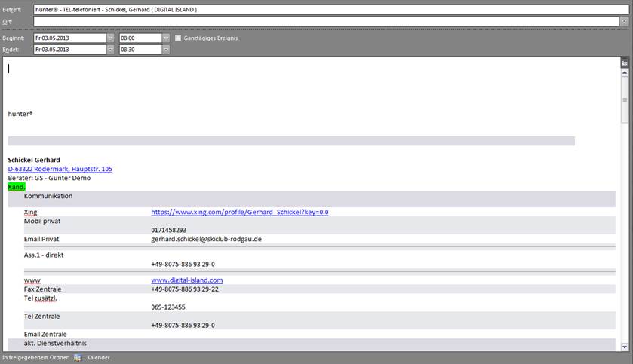Screen dimensions: 633x364
Task: Open the Xing profile hyperlink
Action: click(239, 213)
